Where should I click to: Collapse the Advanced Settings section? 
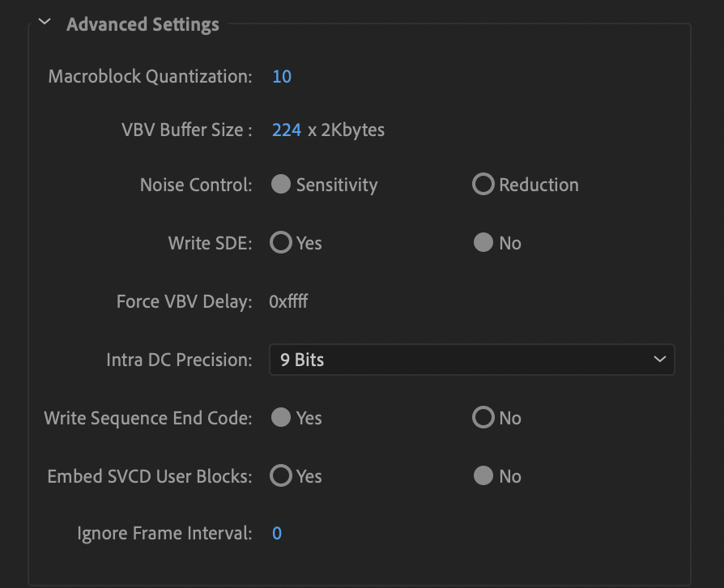click(x=45, y=23)
